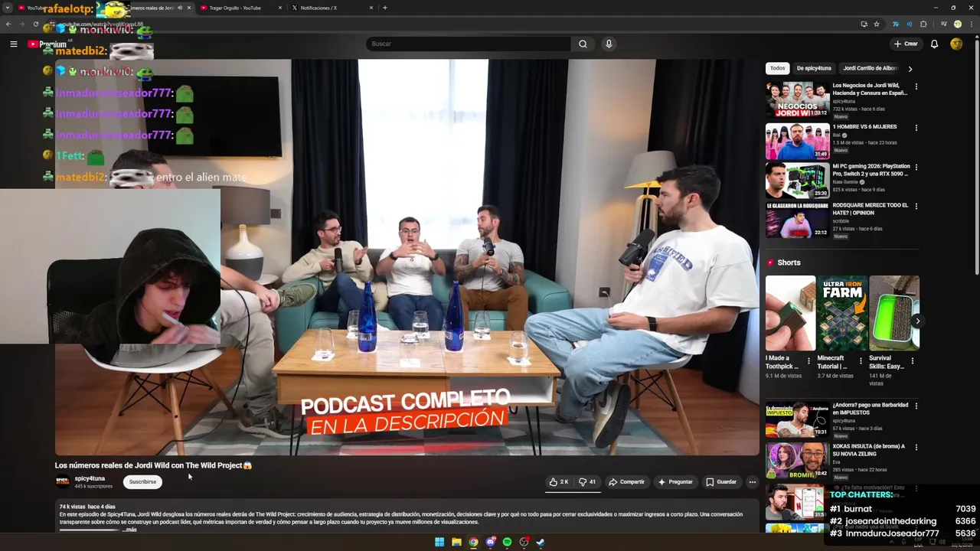Select the Todos filter chip
This screenshot has width=980, height=551.
(777, 68)
